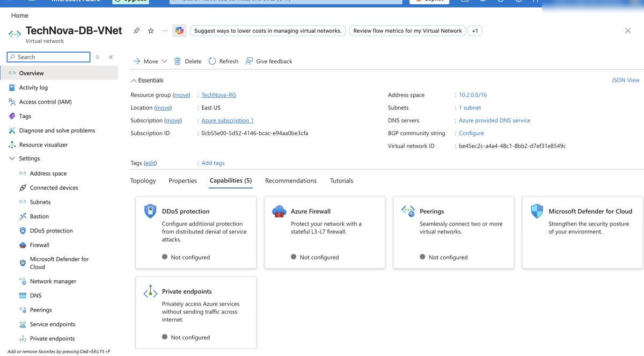Select Overview in the sidebar
Viewport: 644px width, 356px height.
(59, 73)
